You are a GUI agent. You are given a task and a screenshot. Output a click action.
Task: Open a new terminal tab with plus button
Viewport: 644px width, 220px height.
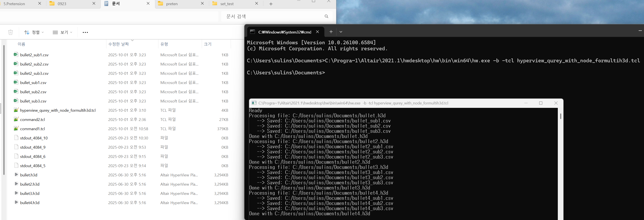(331, 32)
